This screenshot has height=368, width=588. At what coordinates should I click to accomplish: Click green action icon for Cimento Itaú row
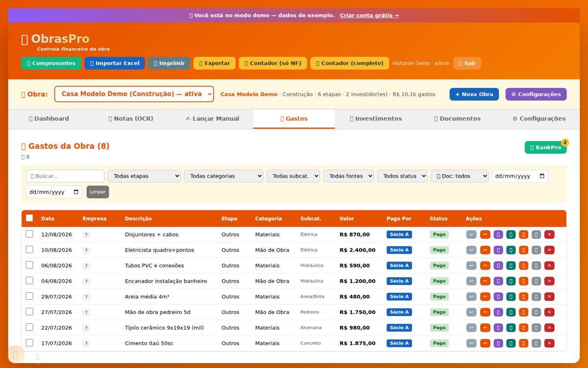tap(511, 343)
